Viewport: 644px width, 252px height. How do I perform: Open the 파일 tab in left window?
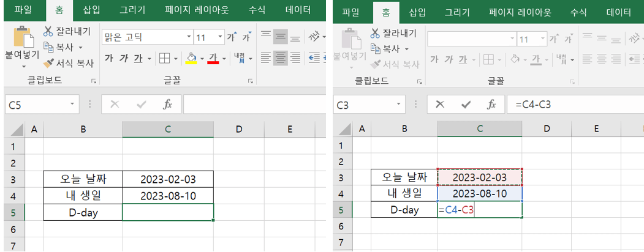point(23,10)
